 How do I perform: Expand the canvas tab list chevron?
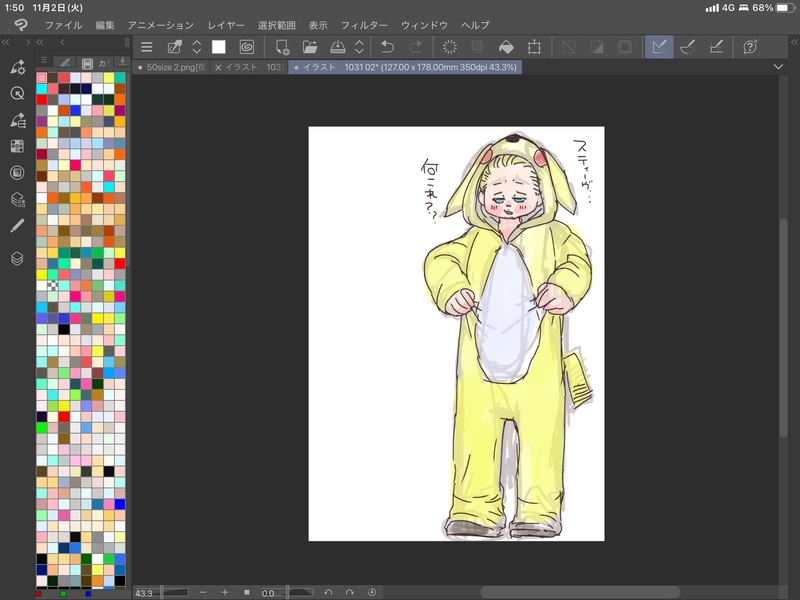click(779, 67)
